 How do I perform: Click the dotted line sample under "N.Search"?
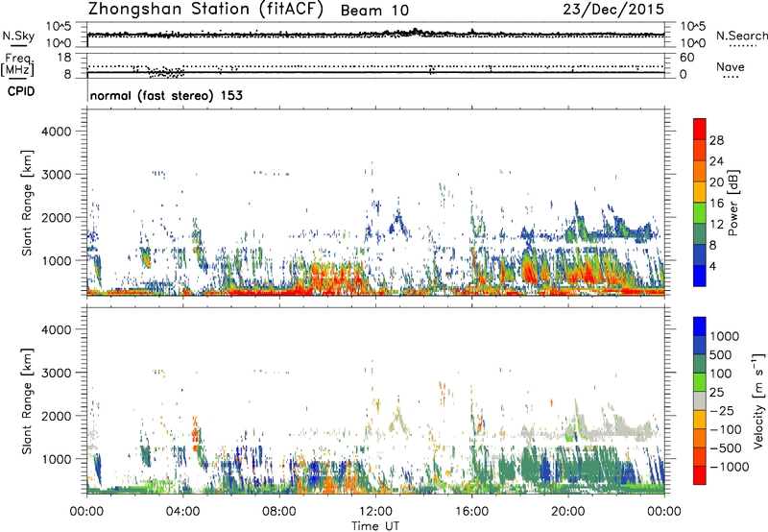point(743,46)
